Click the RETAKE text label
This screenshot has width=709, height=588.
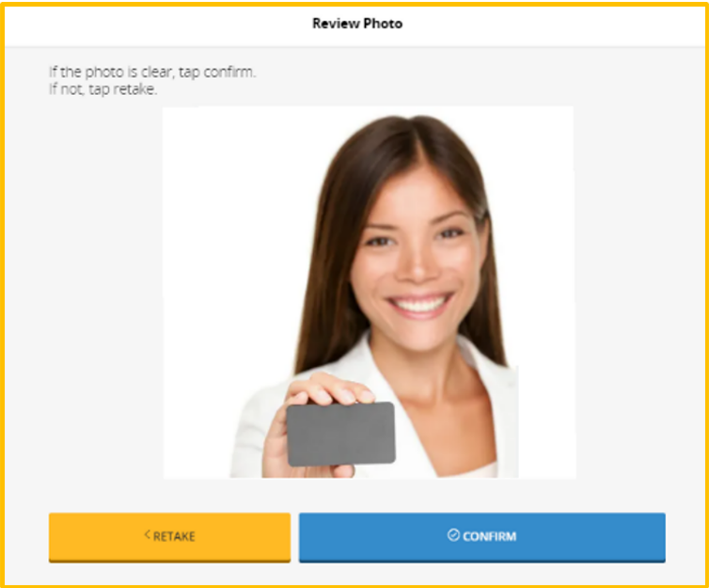click(174, 536)
